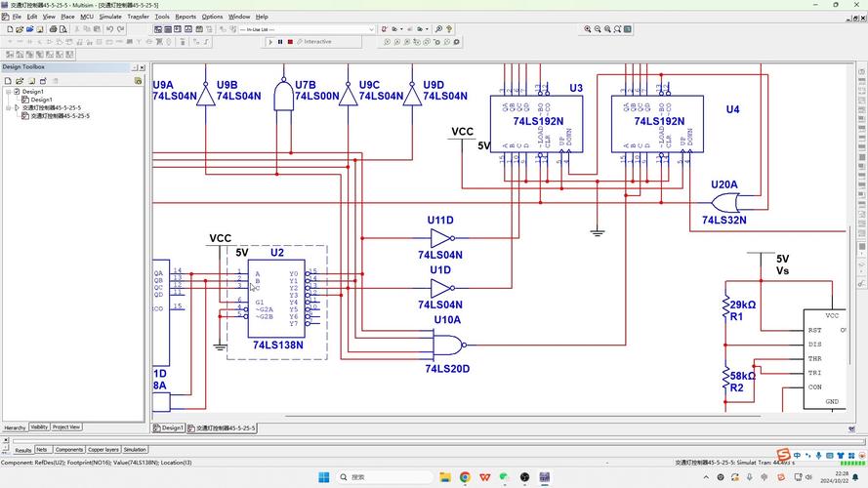Open Windows Start menu on taskbar

click(x=323, y=477)
